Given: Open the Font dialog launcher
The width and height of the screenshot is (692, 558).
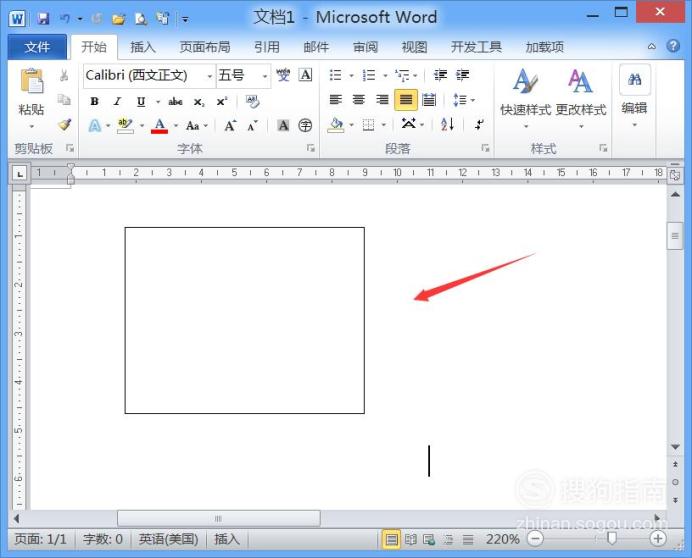Looking at the screenshot, I should click(311, 148).
